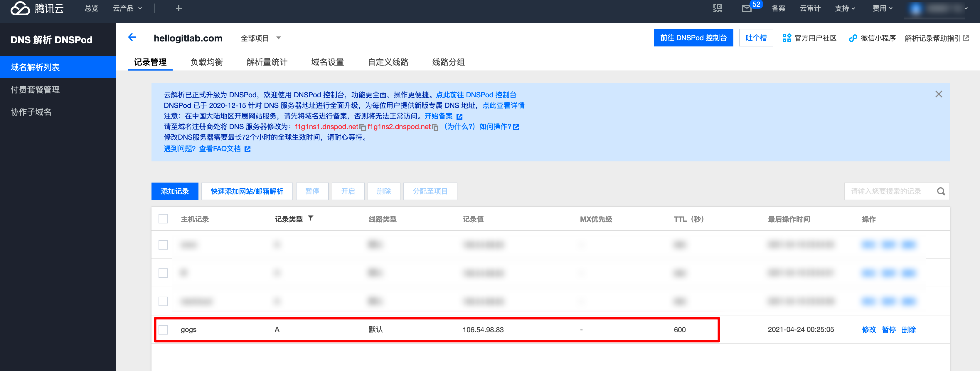Switch to the 负载均衡 tab
Screen dimensions: 980x371
click(207, 62)
